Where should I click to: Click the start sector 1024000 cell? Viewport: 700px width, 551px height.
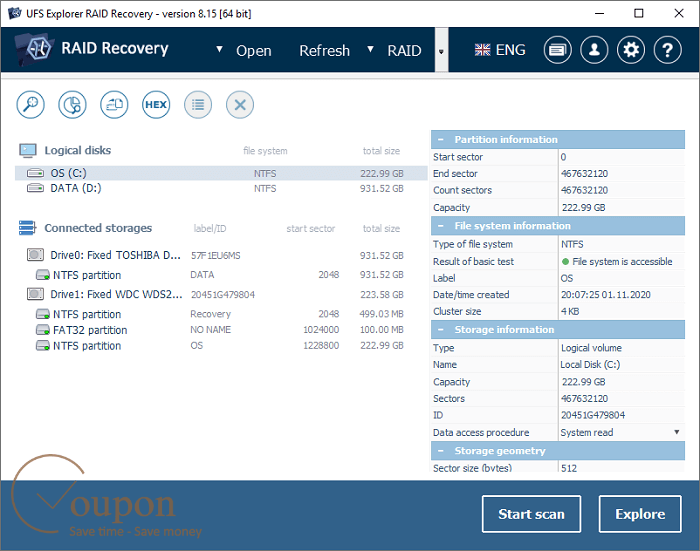pyautogui.click(x=321, y=330)
